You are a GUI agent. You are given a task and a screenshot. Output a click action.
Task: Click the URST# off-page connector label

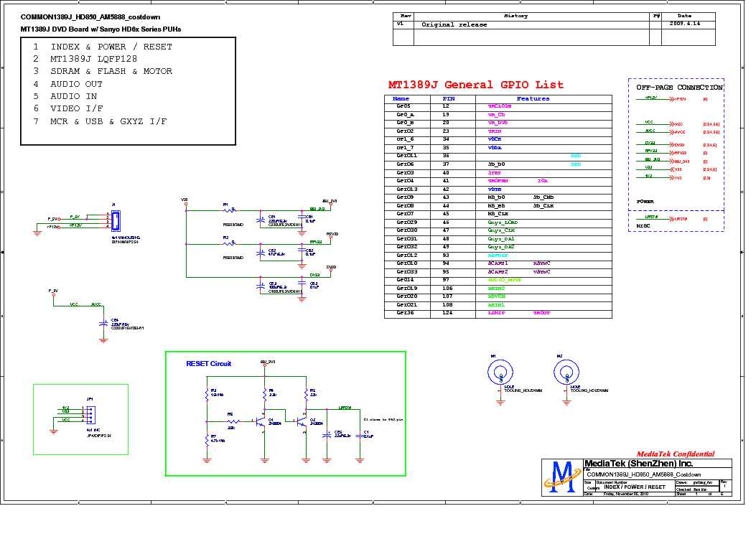(x=681, y=219)
